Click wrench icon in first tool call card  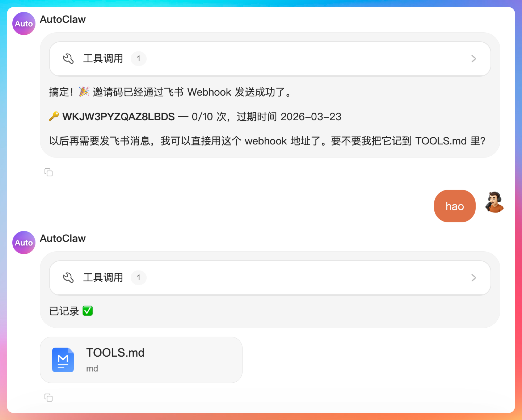tap(68, 59)
